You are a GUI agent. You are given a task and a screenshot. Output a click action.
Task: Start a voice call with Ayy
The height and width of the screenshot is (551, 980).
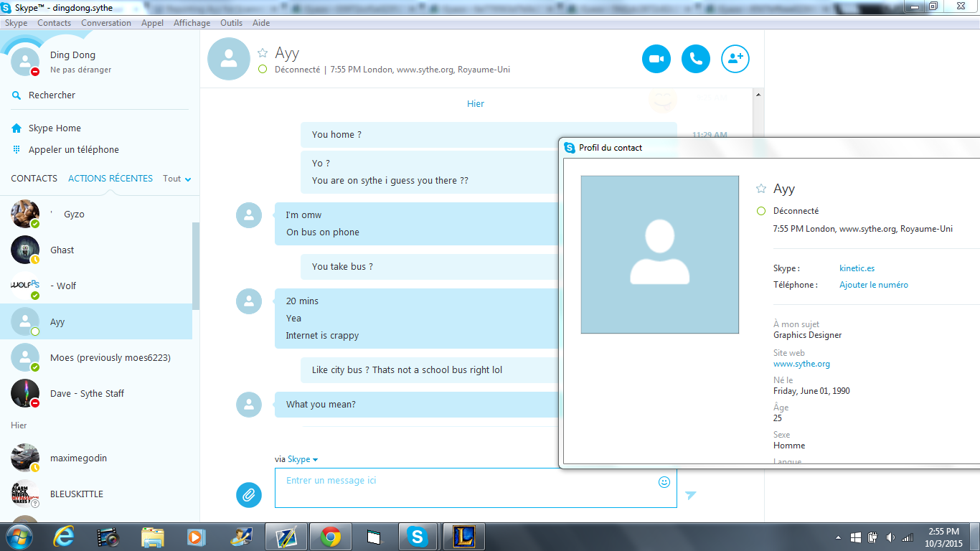pyautogui.click(x=695, y=59)
